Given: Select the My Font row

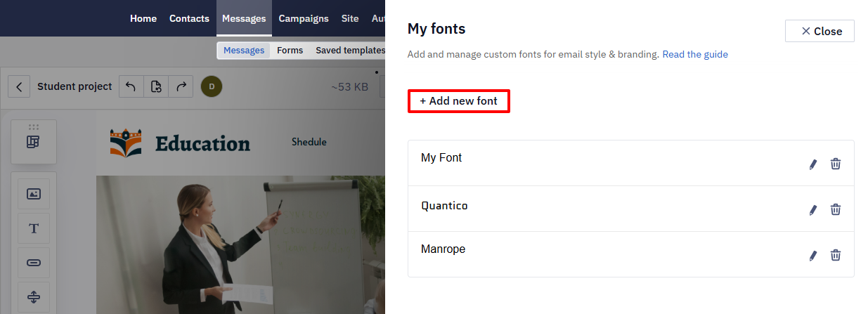Looking at the screenshot, I should coord(631,163).
